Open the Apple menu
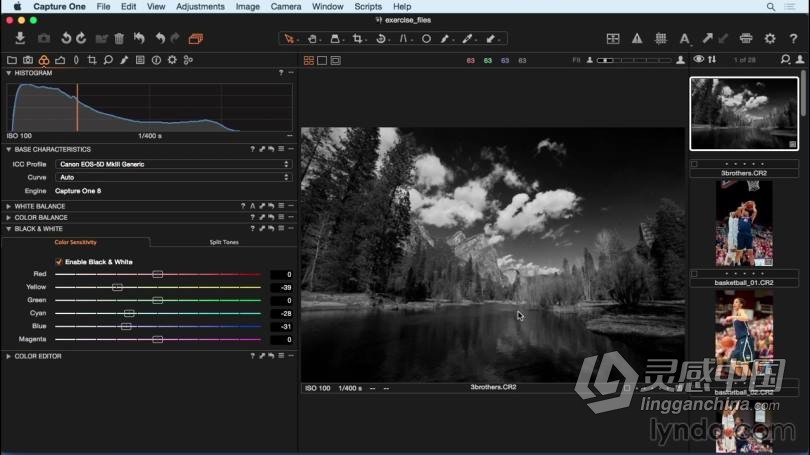Image resolution: width=810 pixels, height=455 pixels. [17, 7]
